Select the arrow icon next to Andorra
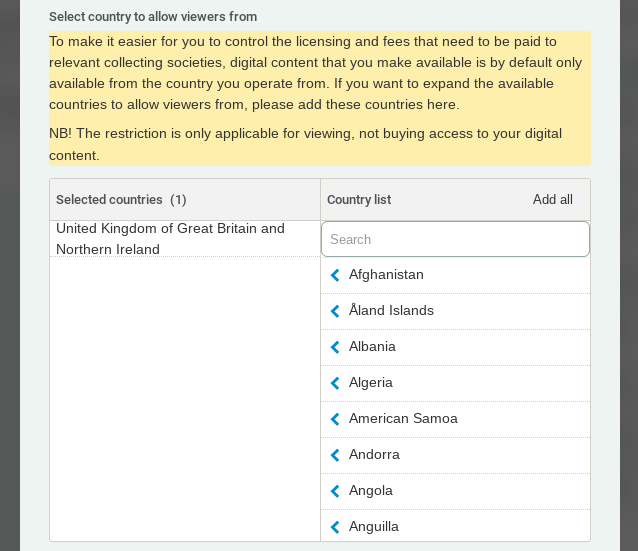 click(x=335, y=455)
